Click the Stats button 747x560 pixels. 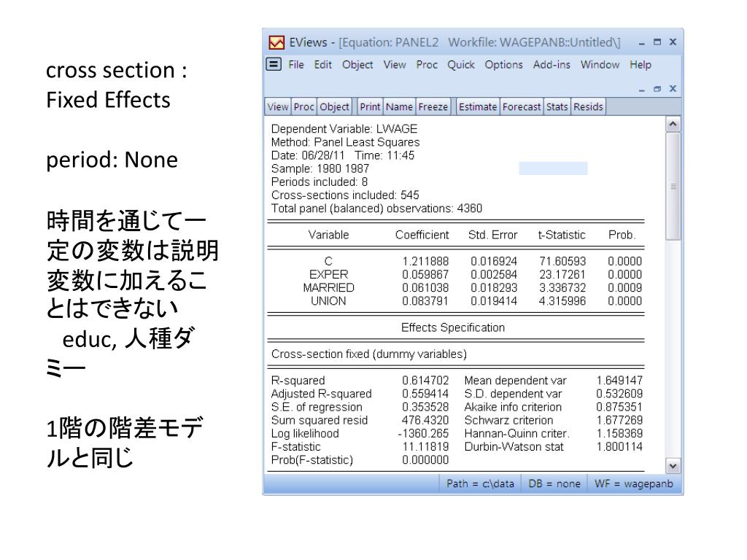click(x=557, y=106)
